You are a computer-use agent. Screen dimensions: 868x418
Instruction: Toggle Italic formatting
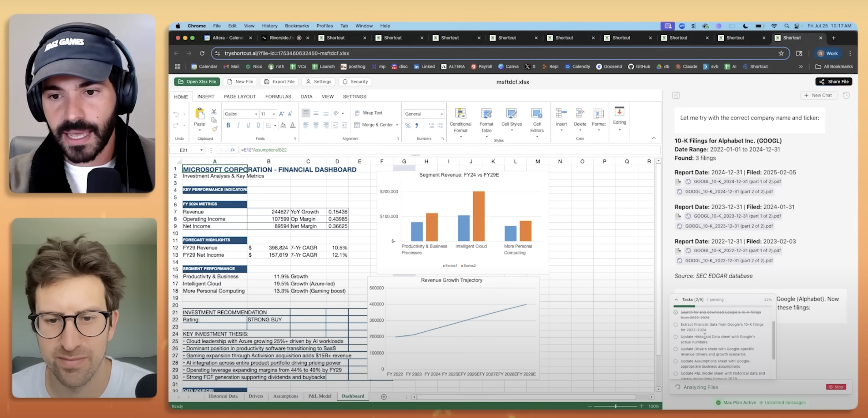[238, 125]
